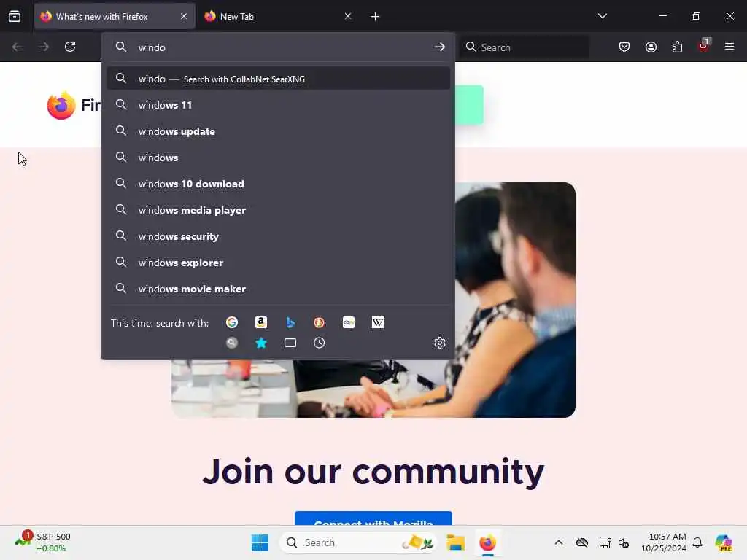Viewport: 747px width, 560px height.
Task: Open the notifications bell in taskbar
Action: pos(697,542)
